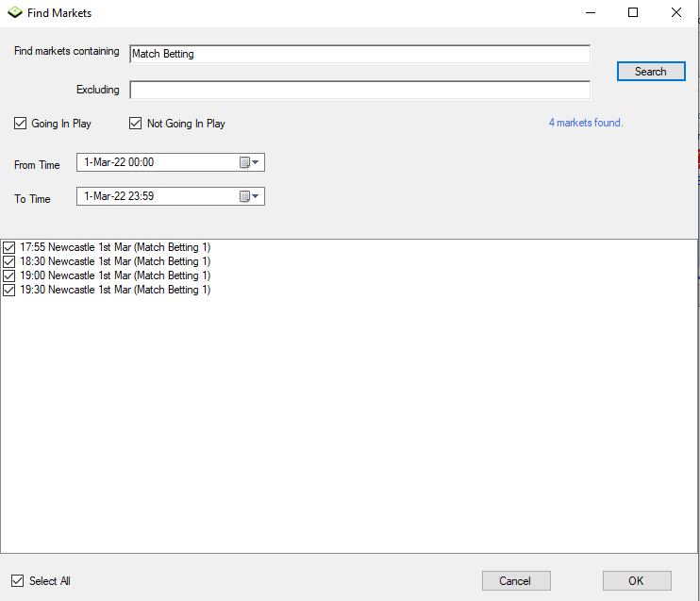
Task: Click the Cancel button
Action: [x=516, y=581]
